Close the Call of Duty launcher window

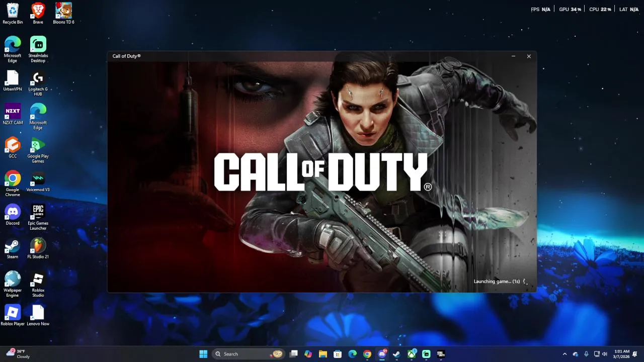pos(529,56)
